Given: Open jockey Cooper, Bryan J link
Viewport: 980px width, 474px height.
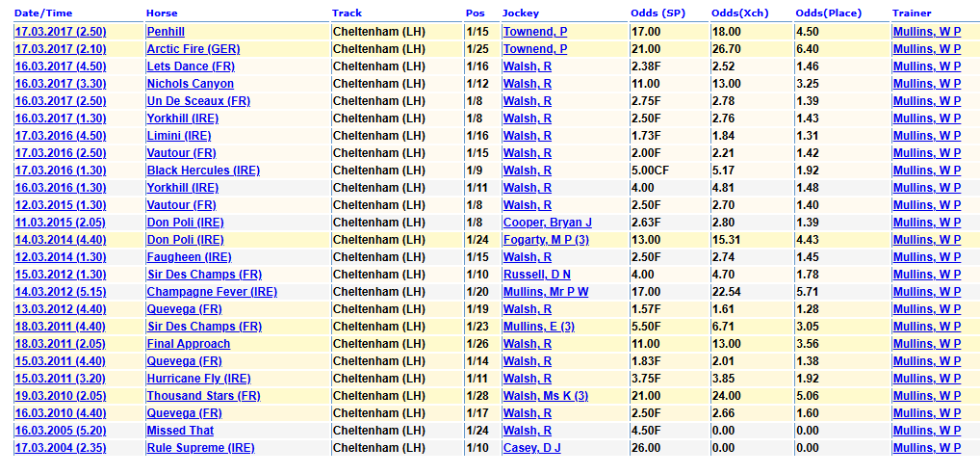Looking at the screenshot, I should [548, 222].
